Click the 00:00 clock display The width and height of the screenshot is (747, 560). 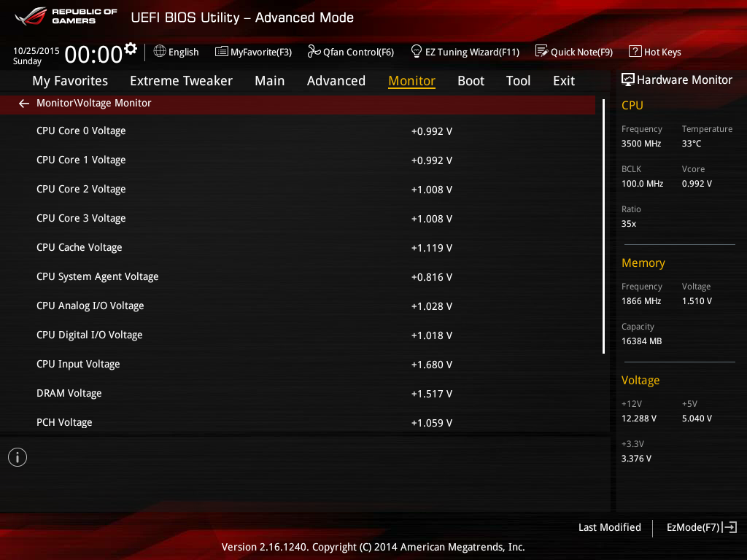click(93, 54)
